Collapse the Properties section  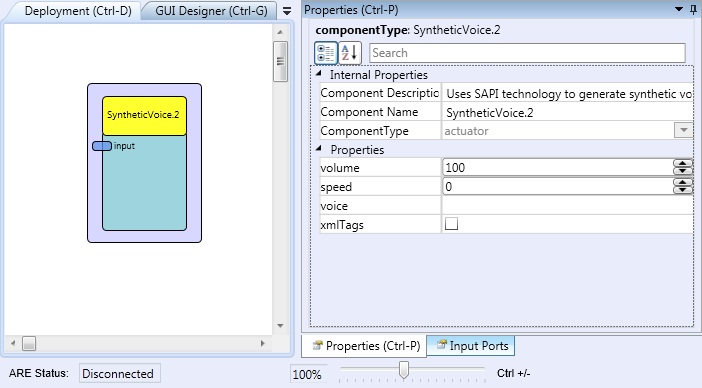coord(318,148)
